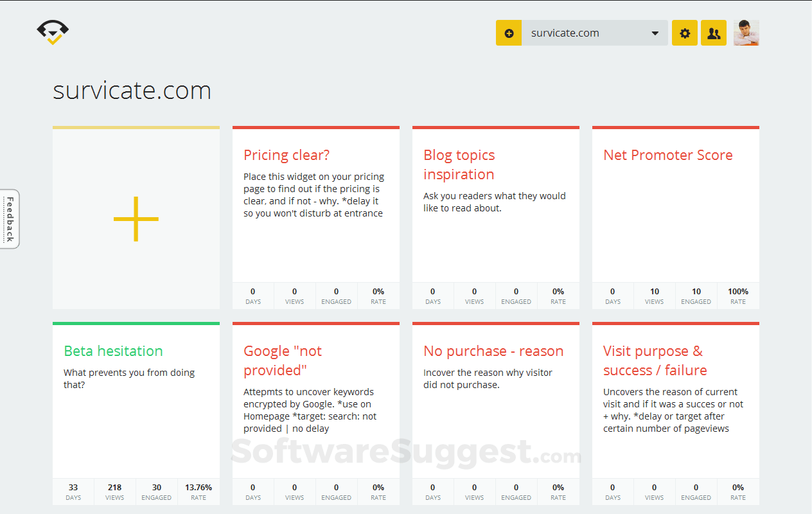Open the "Blog topics inspiration" widget
Viewport: 812px width, 514px height.
click(x=459, y=164)
